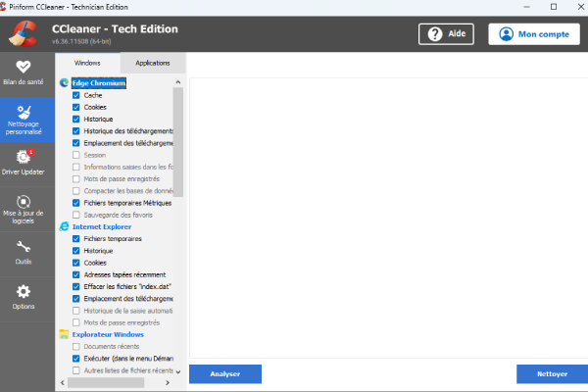The width and height of the screenshot is (588, 392).
Task: Enable the Session checkbox
Action: click(x=76, y=155)
